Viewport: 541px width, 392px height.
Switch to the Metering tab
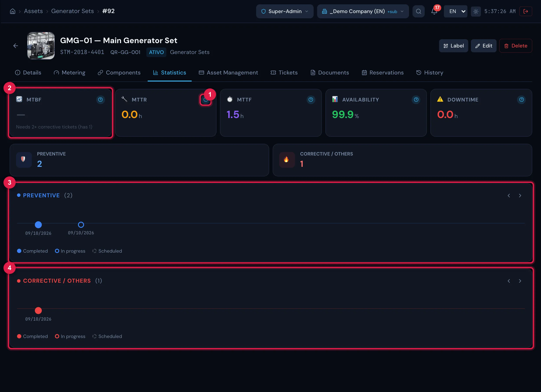coord(69,73)
